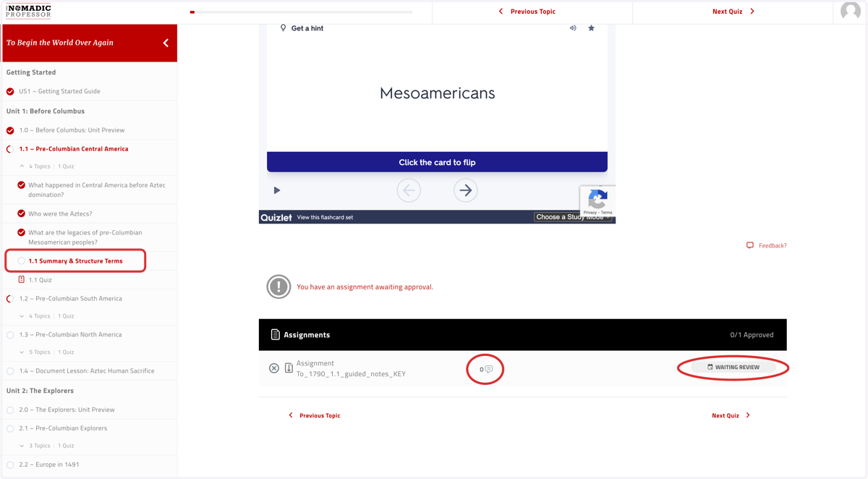Screen dimensions: 868x479
Task: Click the Assignments header document icon
Action: 275,334
